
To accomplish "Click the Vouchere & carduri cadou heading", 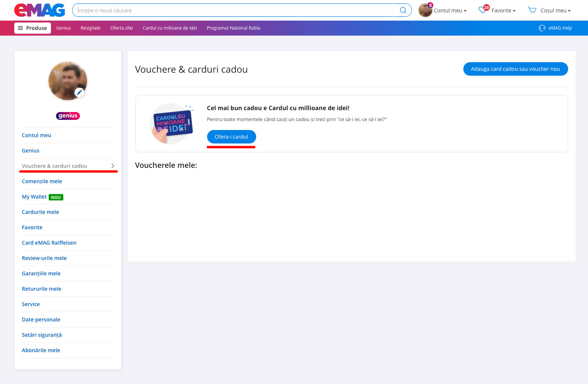I will point(191,69).
